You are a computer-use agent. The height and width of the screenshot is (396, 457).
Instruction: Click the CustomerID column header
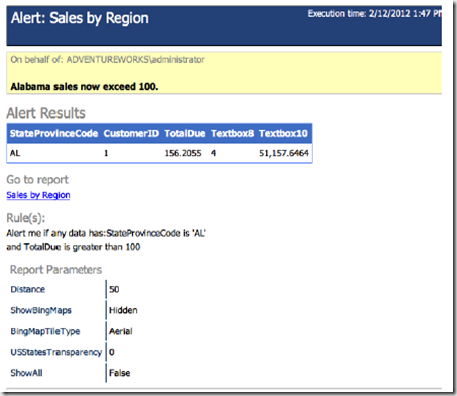(131, 134)
